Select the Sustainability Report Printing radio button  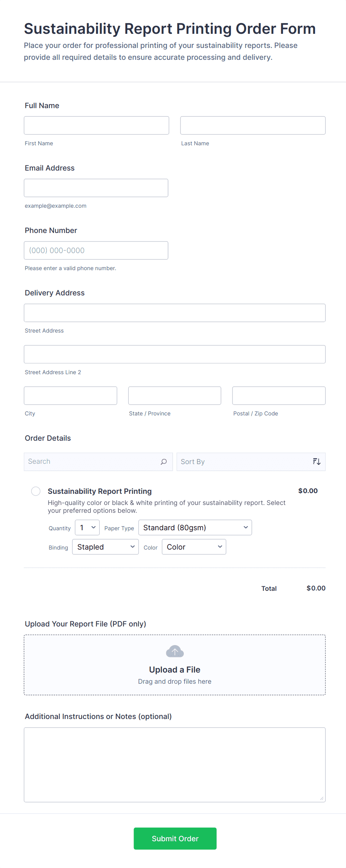click(x=36, y=491)
